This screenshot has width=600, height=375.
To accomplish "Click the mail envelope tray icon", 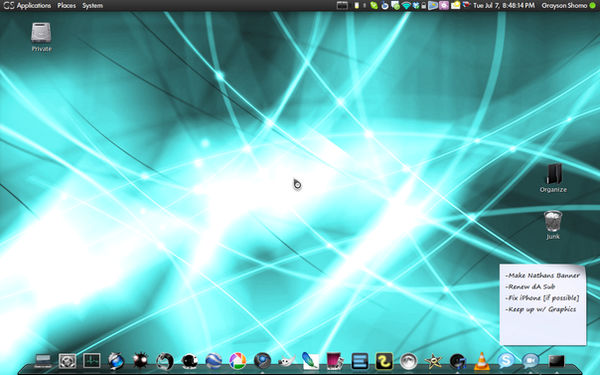I will coord(455,5).
